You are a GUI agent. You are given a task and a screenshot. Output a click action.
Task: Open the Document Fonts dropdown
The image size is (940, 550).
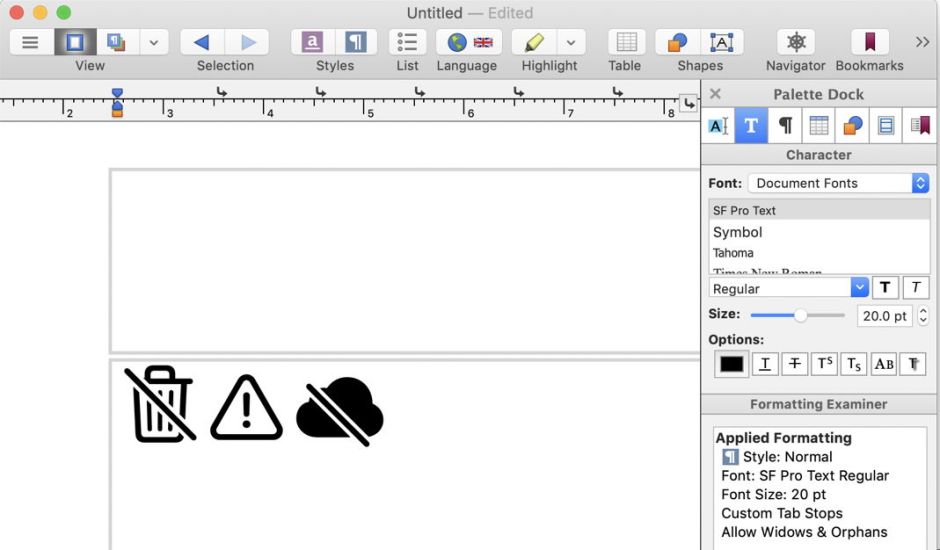point(838,183)
